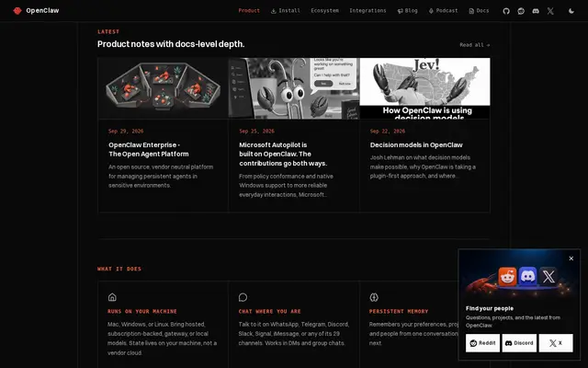Click the Find your people heading
Image resolution: width=588 pixels, height=368 pixels.
pos(490,308)
